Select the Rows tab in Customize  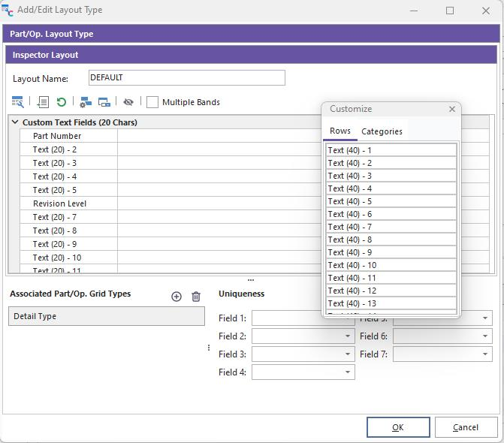pos(340,131)
